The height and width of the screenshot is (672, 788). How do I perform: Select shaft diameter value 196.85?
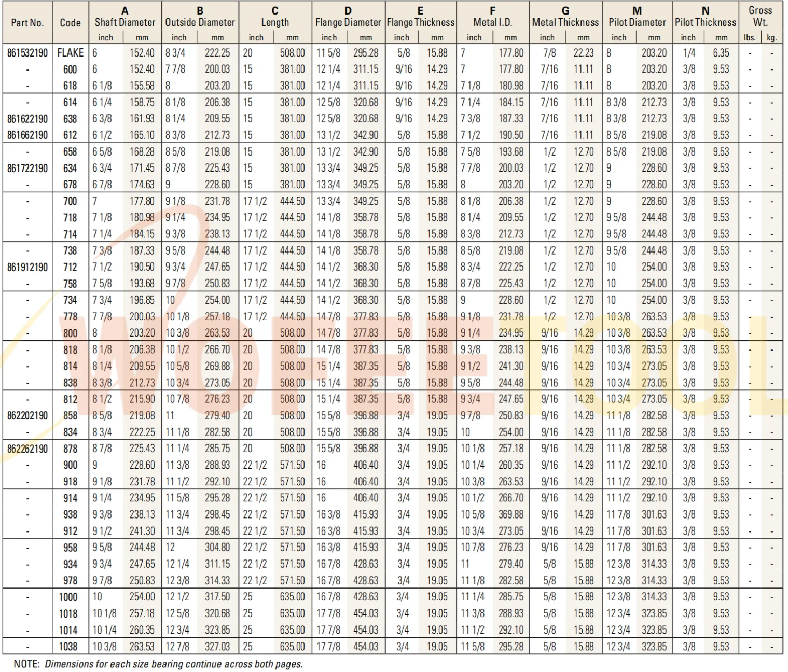pyautogui.click(x=142, y=300)
